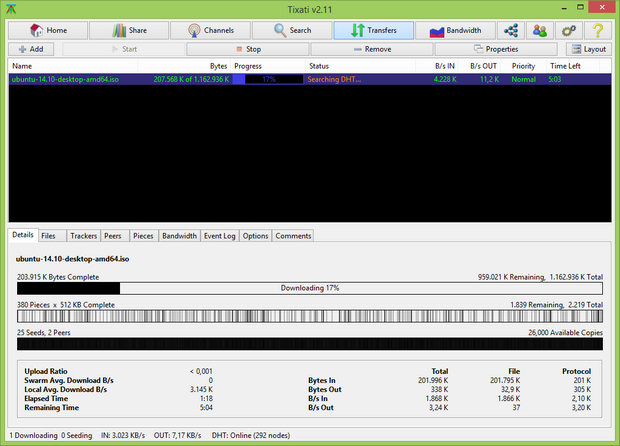Remove the selected transfer
620x446 pixels.
click(372, 49)
